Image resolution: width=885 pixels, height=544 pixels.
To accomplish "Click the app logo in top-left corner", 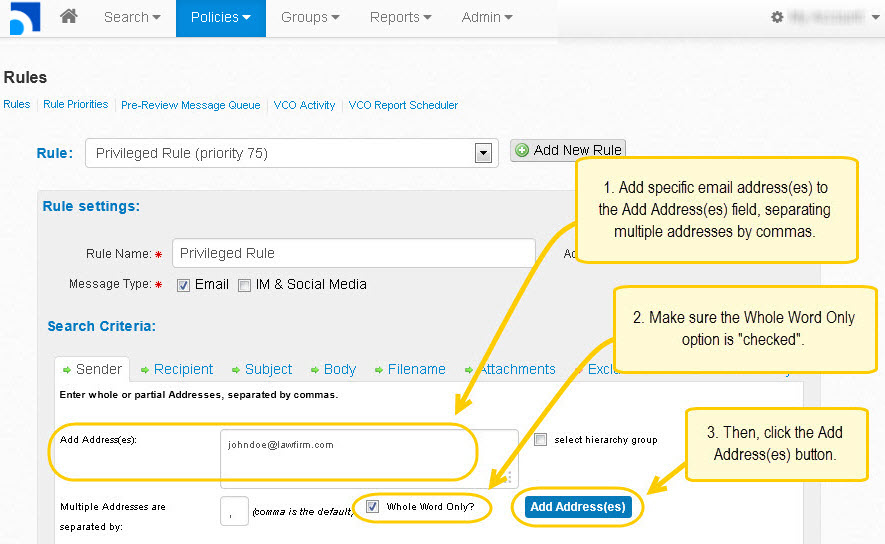I will click(x=20, y=18).
